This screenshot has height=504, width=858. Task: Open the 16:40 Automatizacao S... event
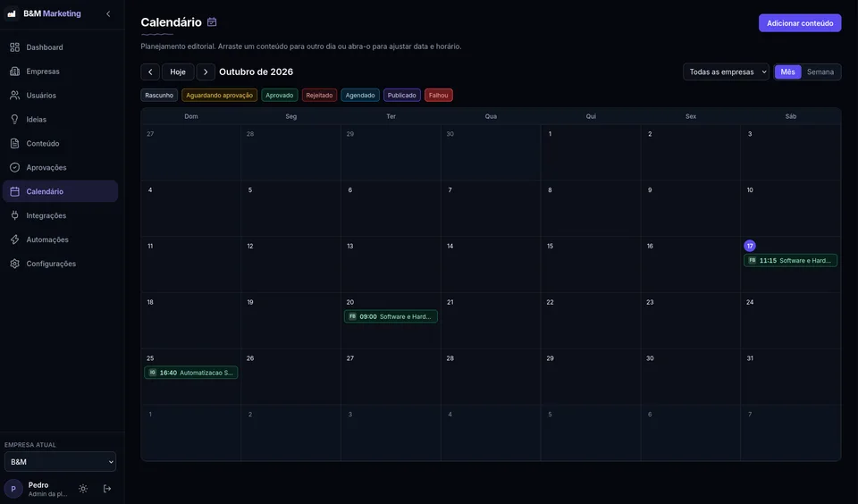[x=191, y=373]
